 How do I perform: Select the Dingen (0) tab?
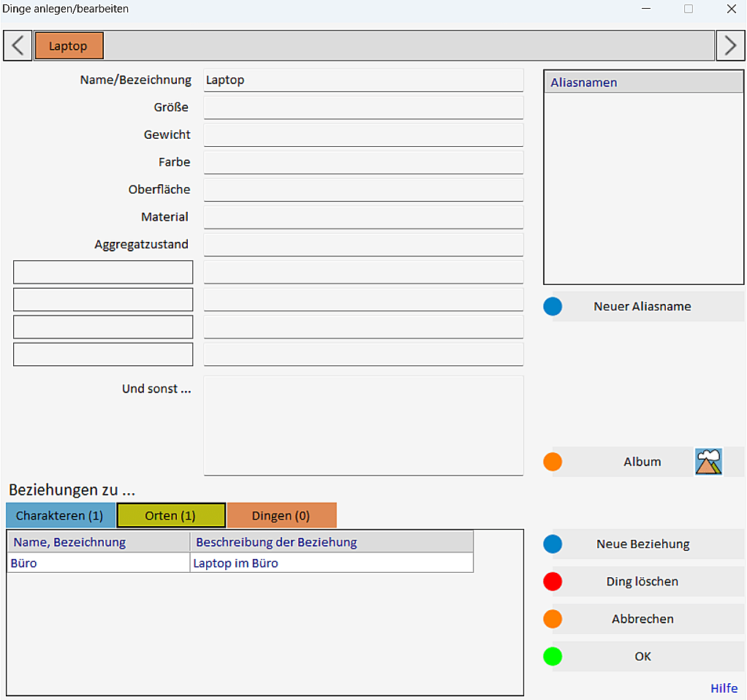click(281, 516)
